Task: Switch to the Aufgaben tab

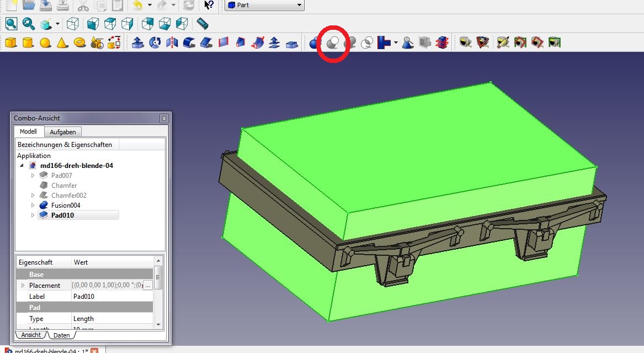Action: (63, 132)
